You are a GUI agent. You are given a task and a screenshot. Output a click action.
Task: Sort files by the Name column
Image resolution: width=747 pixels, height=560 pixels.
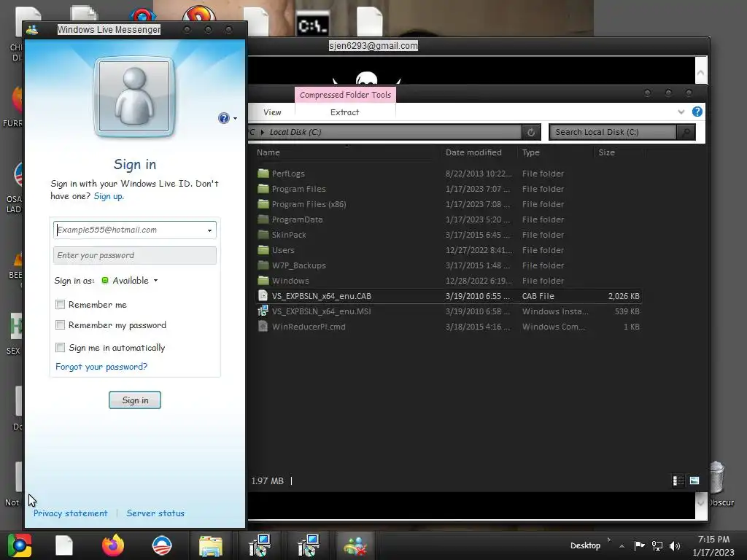click(268, 152)
